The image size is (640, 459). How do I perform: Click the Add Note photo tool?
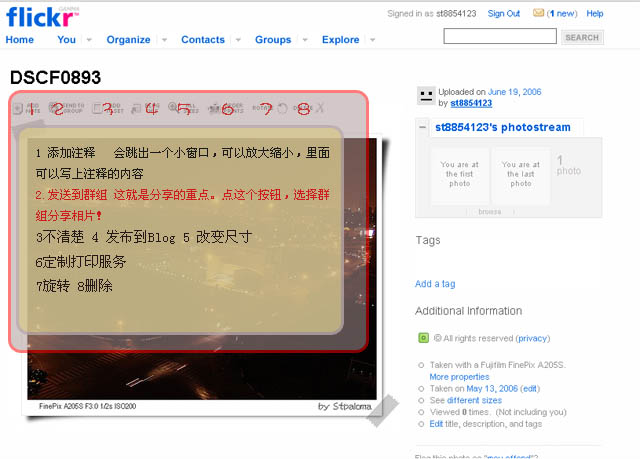(x=26, y=109)
